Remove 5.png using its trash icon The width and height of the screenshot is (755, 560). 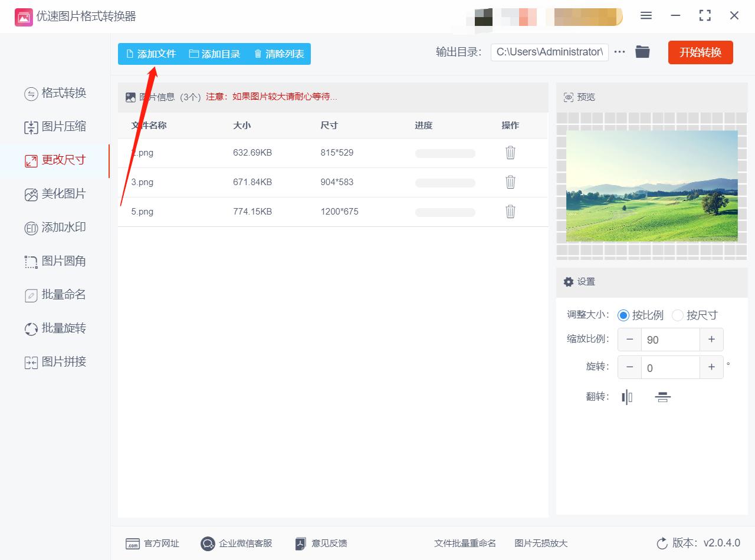point(510,212)
